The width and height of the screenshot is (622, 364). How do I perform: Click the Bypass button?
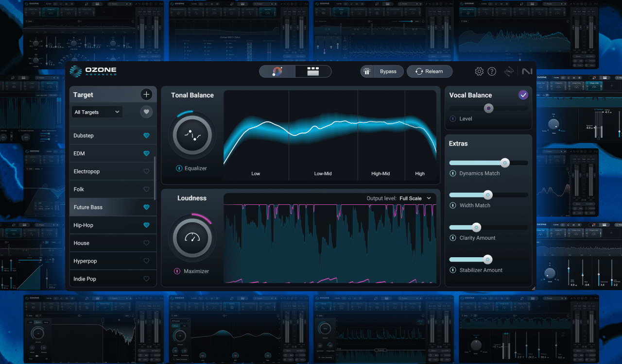click(382, 71)
